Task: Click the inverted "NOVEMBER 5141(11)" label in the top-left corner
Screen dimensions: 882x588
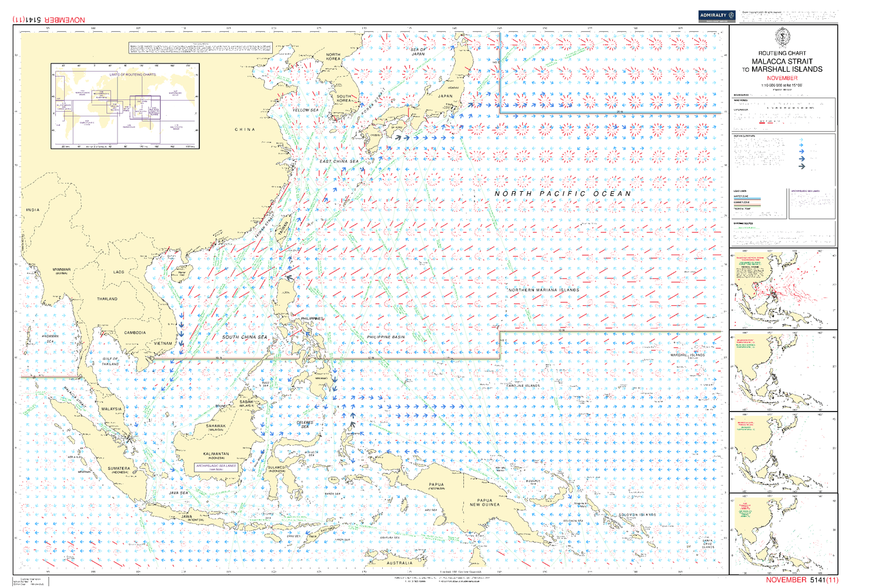Action: [x=49, y=20]
